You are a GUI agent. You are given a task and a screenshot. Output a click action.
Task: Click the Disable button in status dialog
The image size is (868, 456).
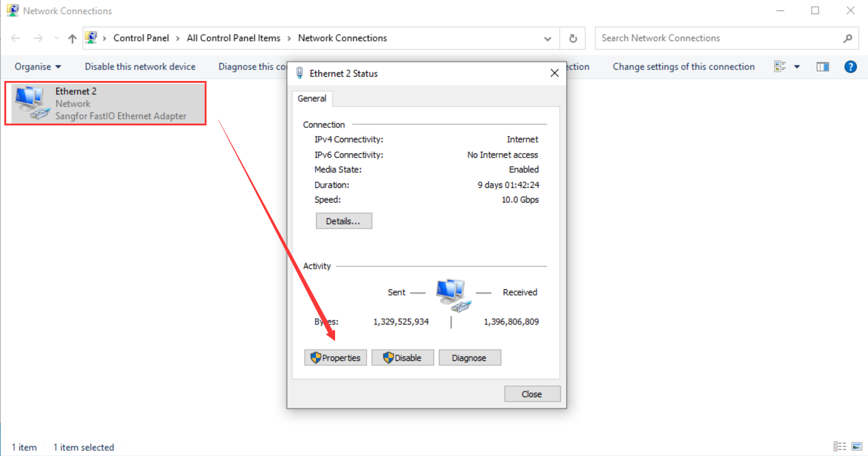402,358
